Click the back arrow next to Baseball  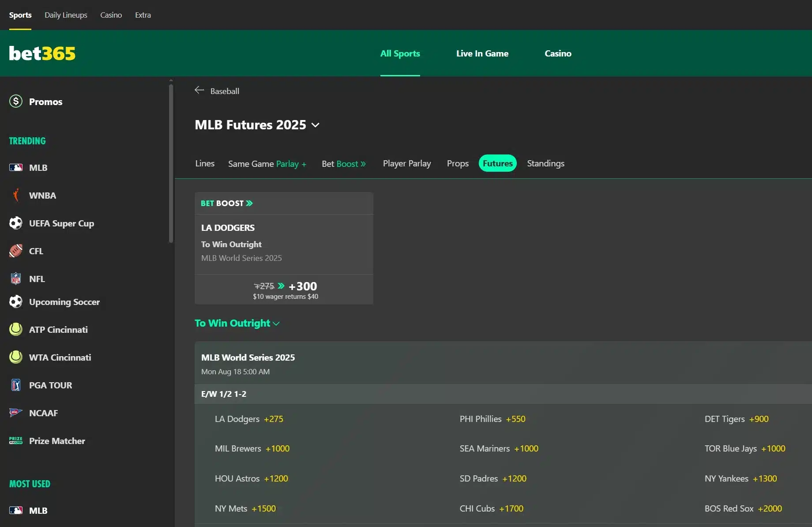pos(199,90)
